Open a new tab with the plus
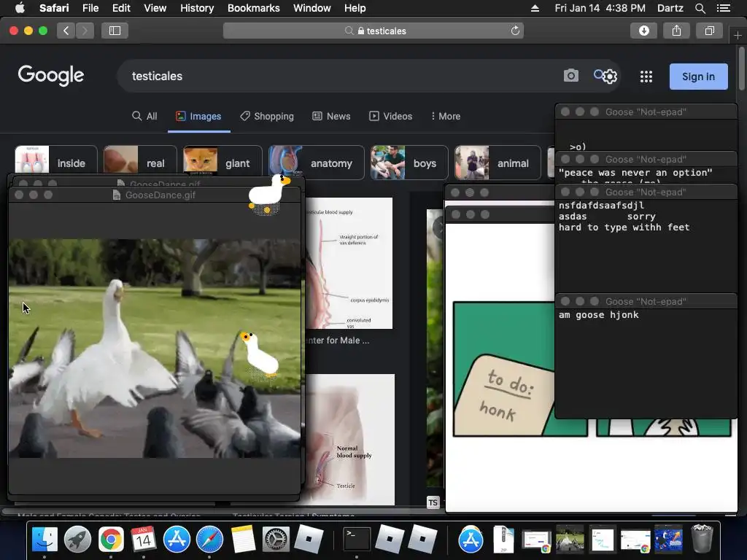 (x=738, y=35)
